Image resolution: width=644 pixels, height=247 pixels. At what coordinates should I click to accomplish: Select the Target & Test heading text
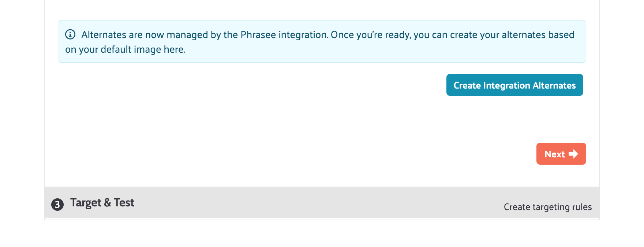tap(102, 203)
